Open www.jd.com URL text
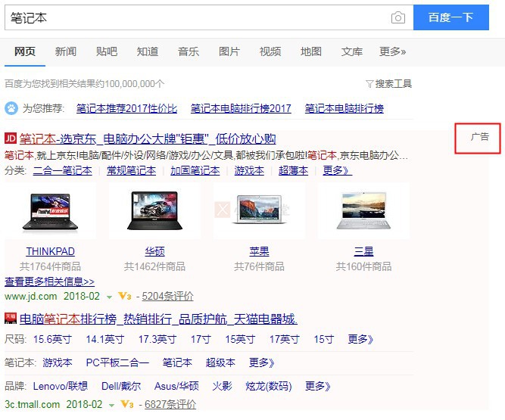Screen dimensions: 505x420 (31, 296)
